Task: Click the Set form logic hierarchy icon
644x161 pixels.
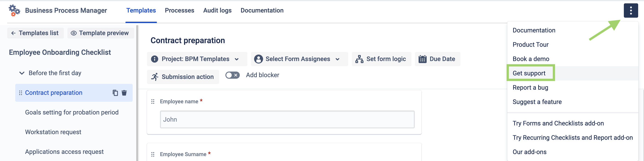Action: coord(359,59)
